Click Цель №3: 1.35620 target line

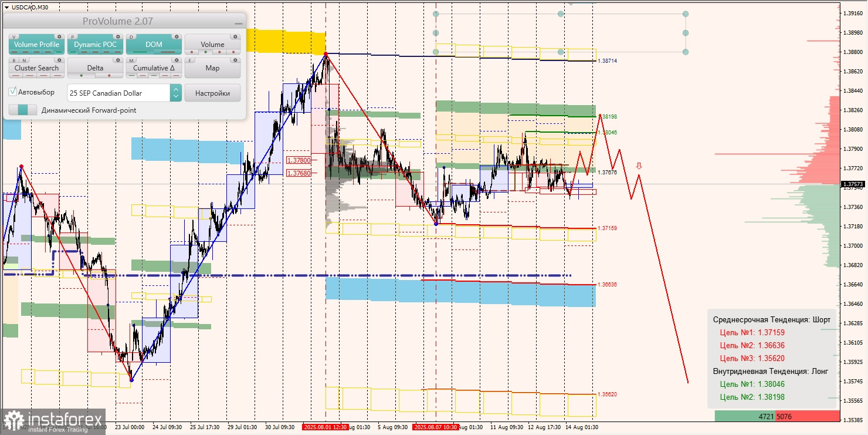(752, 358)
